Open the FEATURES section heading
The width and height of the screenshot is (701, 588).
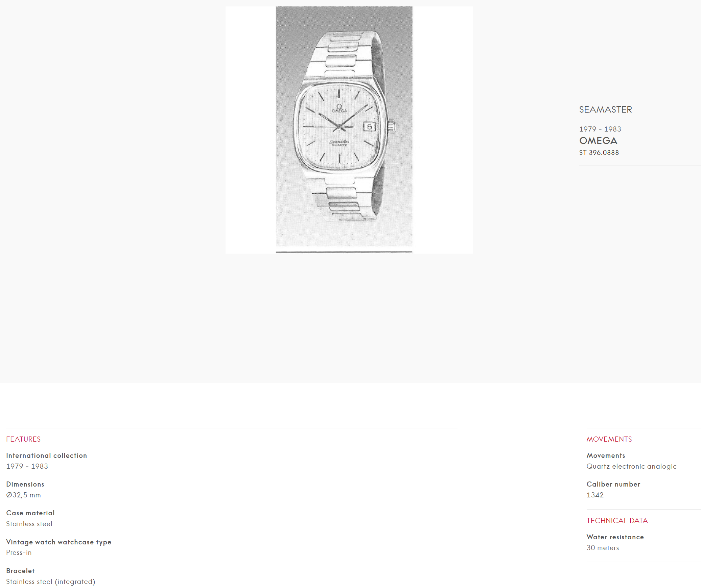23,439
